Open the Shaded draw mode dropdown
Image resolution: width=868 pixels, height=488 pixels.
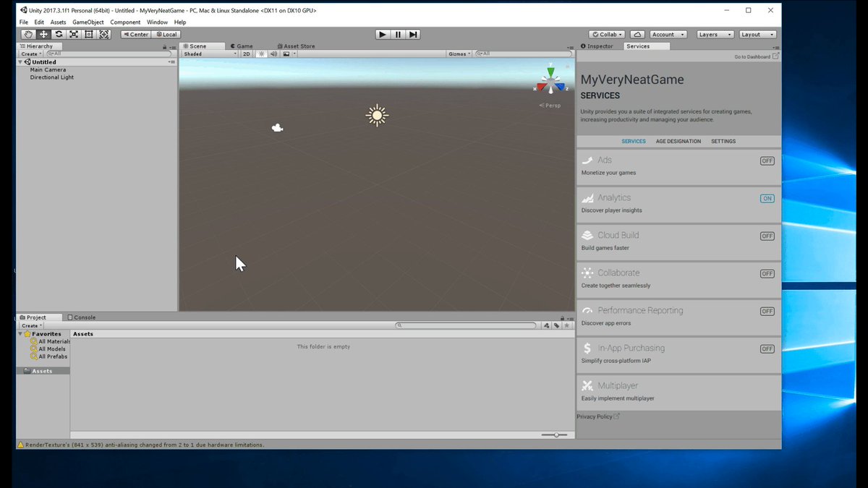(x=210, y=53)
